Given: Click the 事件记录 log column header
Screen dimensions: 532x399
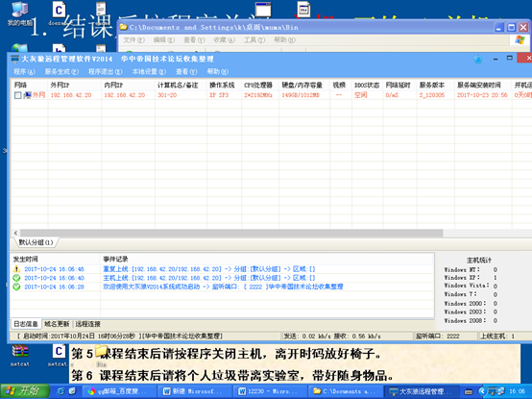Looking at the screenshot, I should 267,259.
